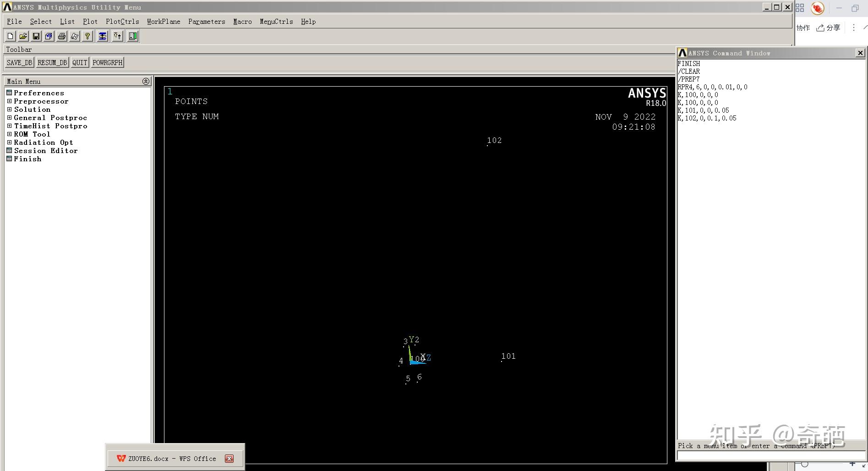This screenshot has width=868, height=471.
Task: Expand the ROM Tool node
Action: pyautogui.click(x=9, y=134)
